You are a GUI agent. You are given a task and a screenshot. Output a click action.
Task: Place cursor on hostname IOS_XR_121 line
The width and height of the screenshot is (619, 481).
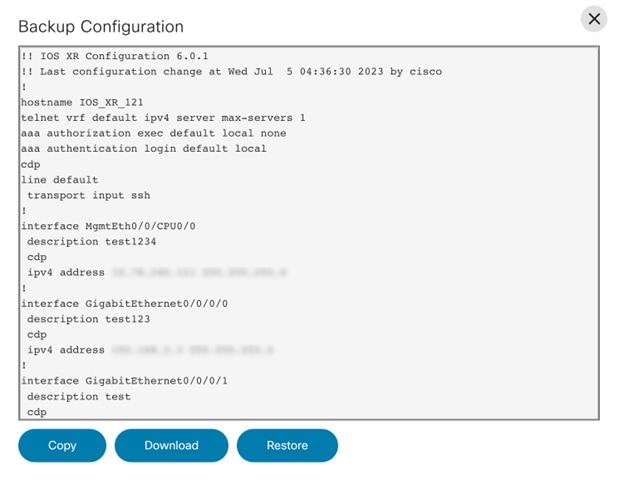[x=82, y=102]
